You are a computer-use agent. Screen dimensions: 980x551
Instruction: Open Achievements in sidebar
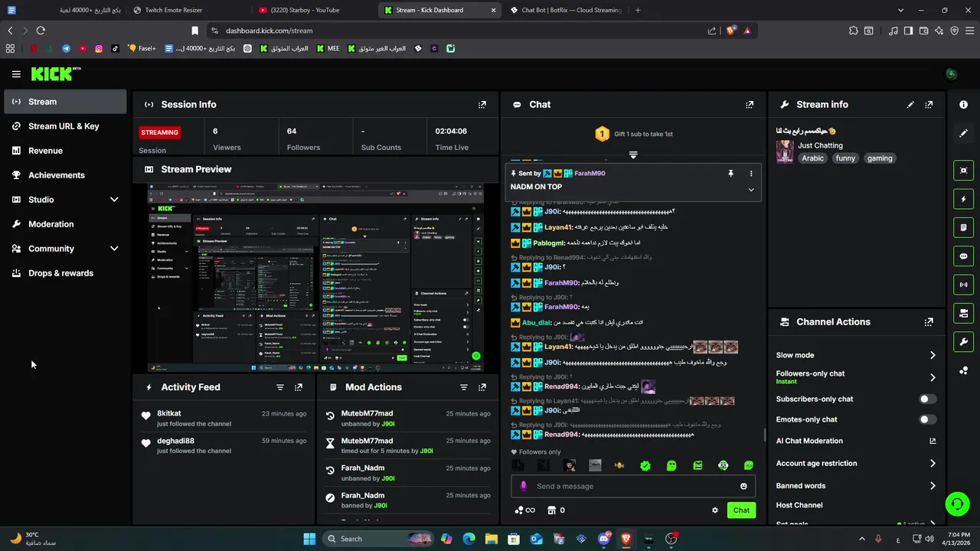coord(65,175)
